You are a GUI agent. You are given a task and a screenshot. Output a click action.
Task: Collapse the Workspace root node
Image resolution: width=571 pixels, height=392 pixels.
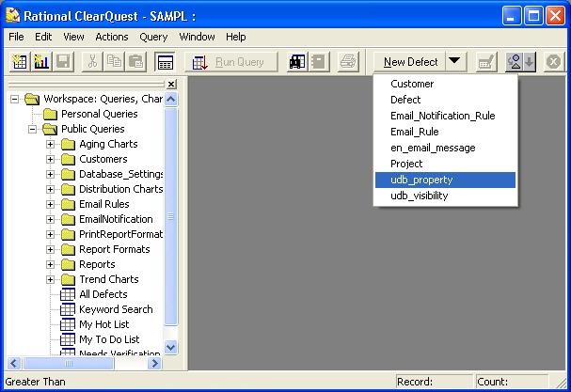14,99
